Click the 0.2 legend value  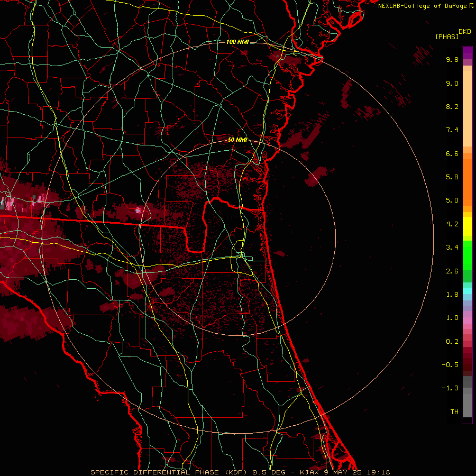452,342
